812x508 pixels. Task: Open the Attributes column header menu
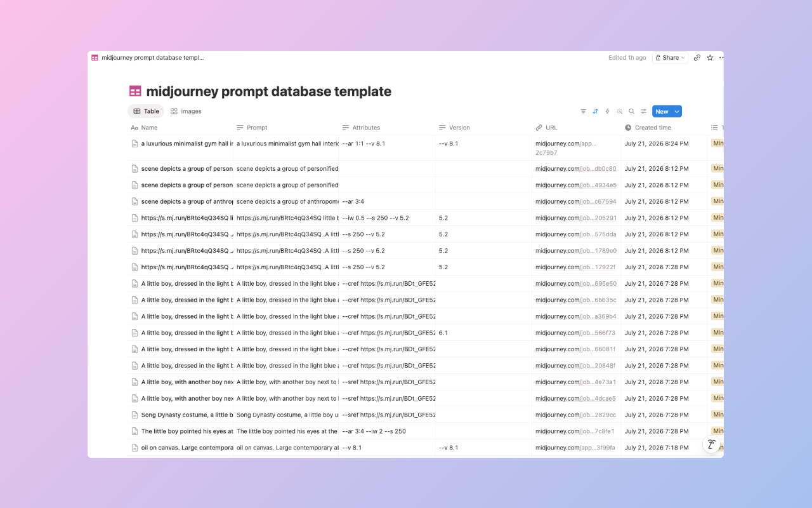pos(386,128)
